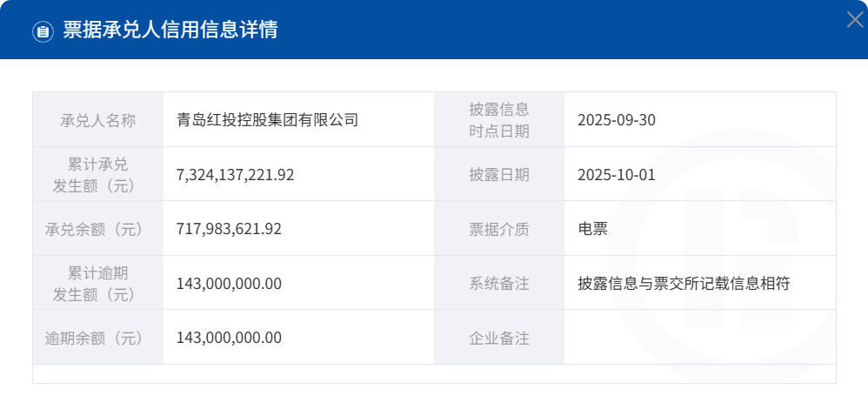The width and height of the screenshot is (868, 403).
Task: Click the 披露日期 label cell
Action: (x=499, y=175)
